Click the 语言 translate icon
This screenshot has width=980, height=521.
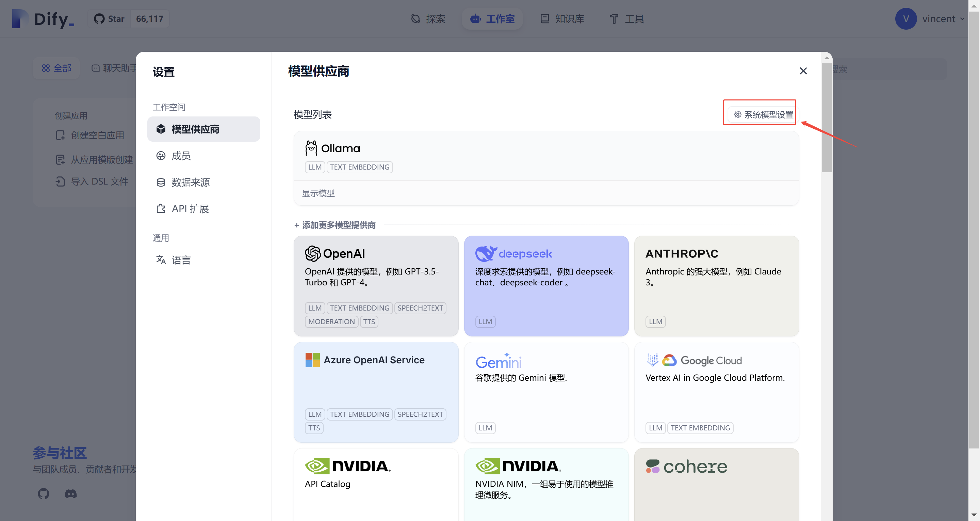click(x=161, y=260)
